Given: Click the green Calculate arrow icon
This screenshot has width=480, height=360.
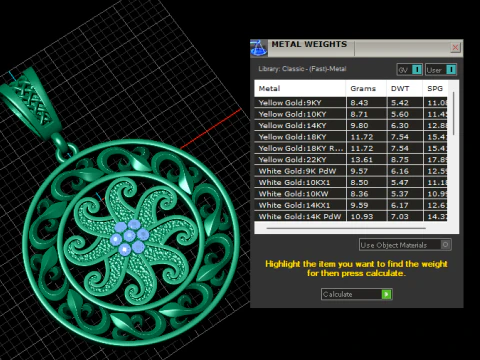Looking at the screenshot, I should coord(386,294).
